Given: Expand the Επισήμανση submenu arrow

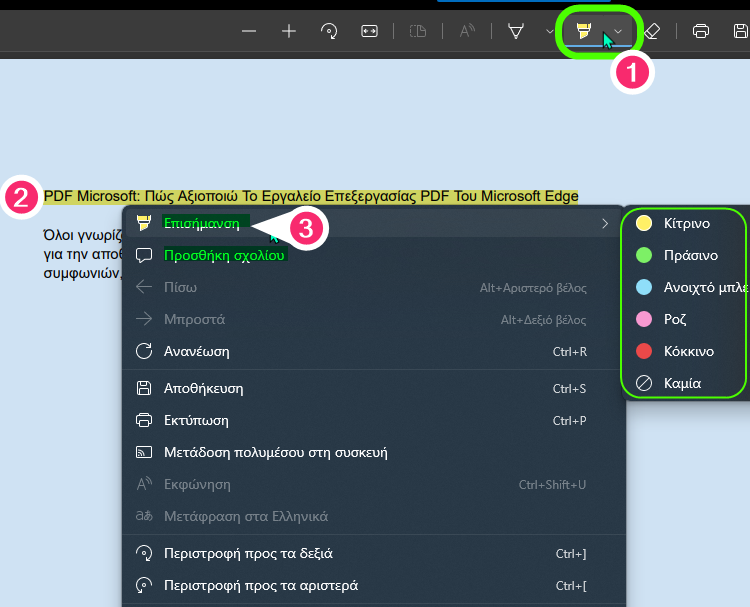Looking at the screenshot, I should 604,223.
